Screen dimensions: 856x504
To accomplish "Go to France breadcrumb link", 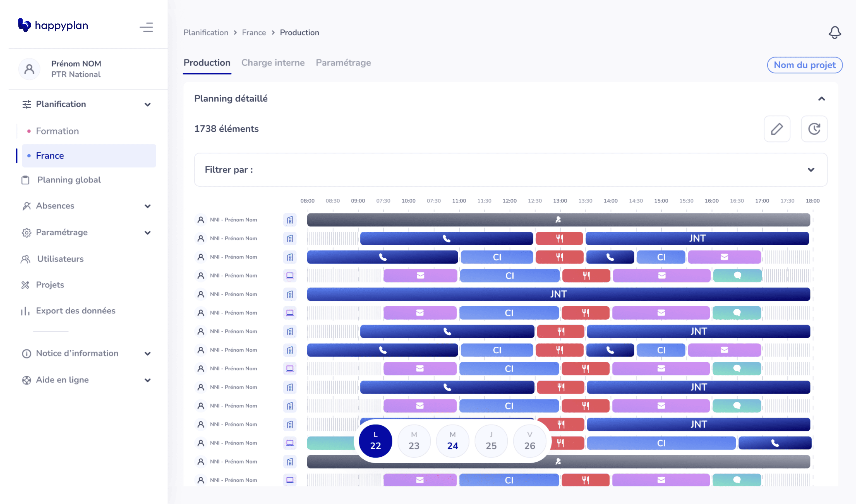I will pos(254,33).
